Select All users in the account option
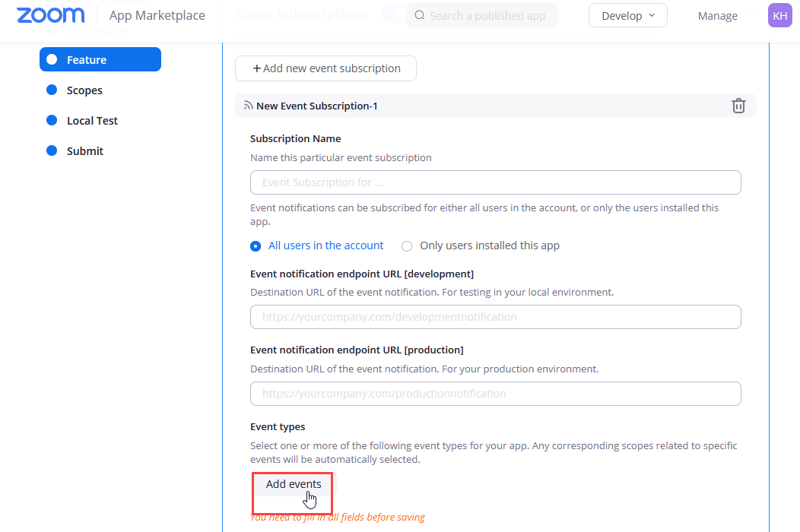The image size is (800, 532). pos(256,245)
